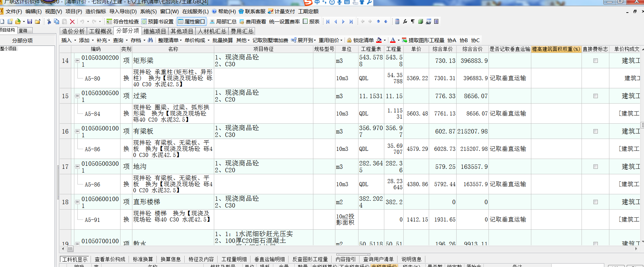This screenshot has width=644, height=267.
Task: Toggle direct fee checkbox for 过梁 row
Action: tap(595, 96)
